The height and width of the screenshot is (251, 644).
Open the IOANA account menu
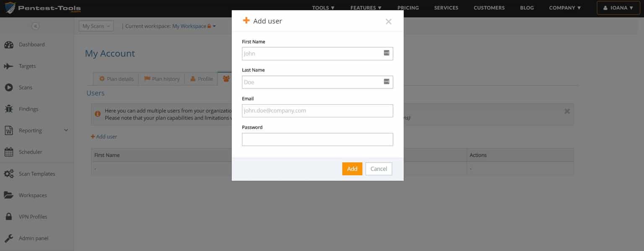point(618,7)
